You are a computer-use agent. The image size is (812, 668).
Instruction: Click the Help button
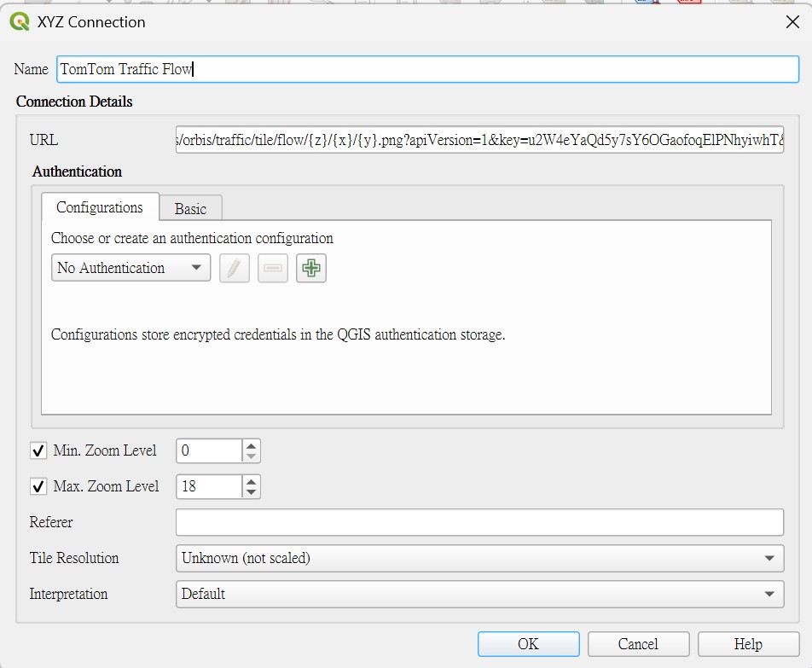point(748,643)
